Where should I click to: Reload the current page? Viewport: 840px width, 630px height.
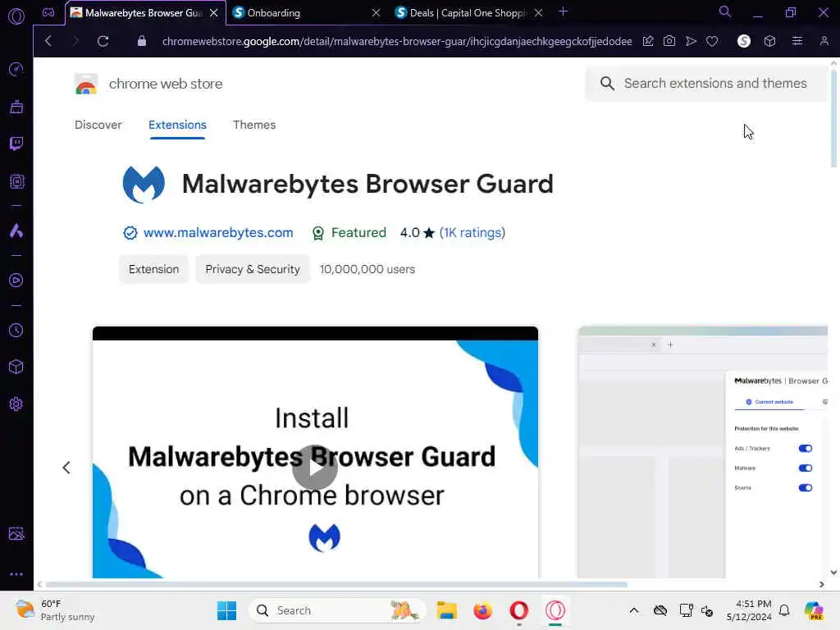103,41
